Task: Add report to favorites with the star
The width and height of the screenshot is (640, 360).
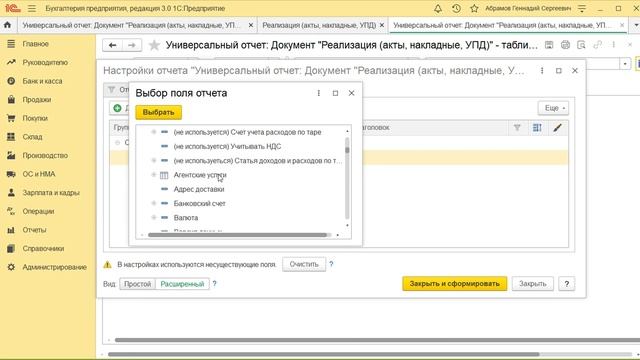Action: click(x=154, y=45)
